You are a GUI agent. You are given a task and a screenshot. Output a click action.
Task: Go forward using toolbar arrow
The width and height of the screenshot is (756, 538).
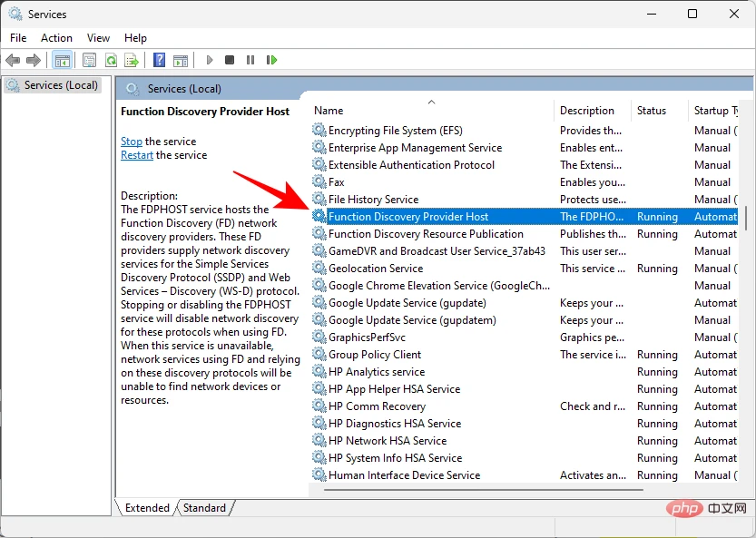(x=34, y=60)
